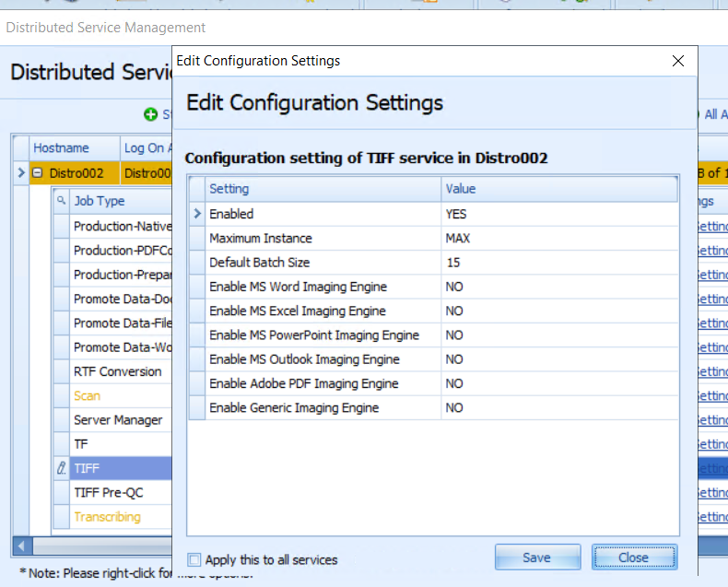
Task: Click the Job Type column header
Action: (x=121, y=201)
